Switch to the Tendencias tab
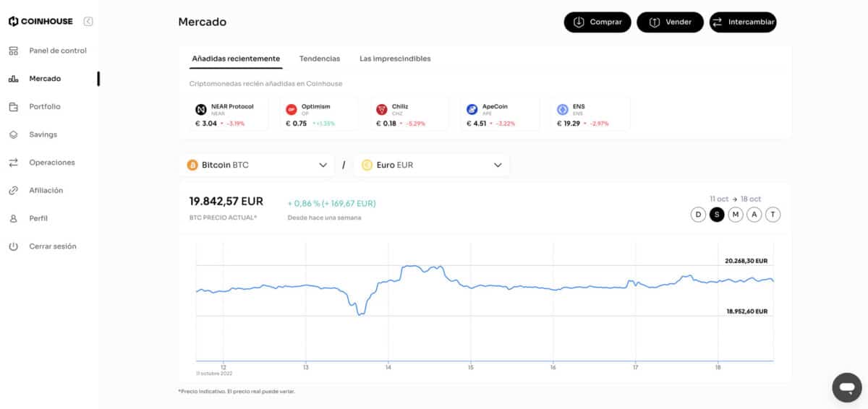This screenshot has height=409, width=868. click(x=320, y=59)
